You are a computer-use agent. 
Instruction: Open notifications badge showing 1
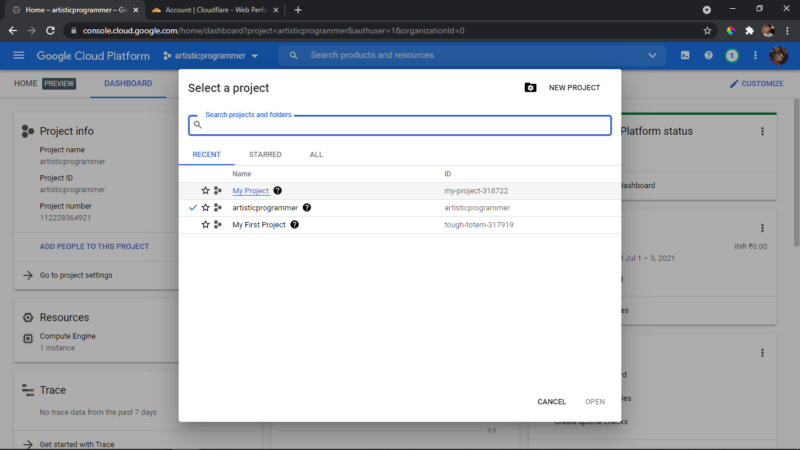[x=732, y=55]
